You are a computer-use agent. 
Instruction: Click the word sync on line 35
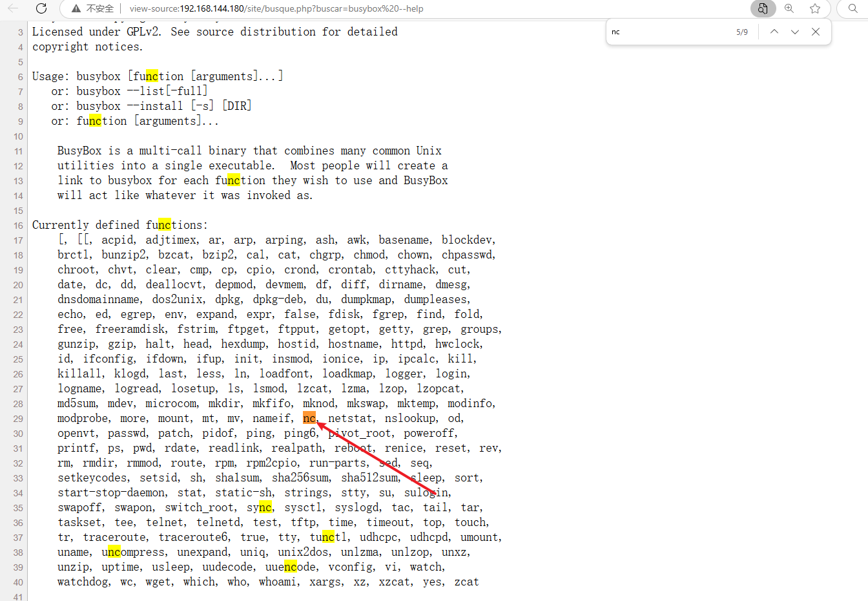[259, 507]
